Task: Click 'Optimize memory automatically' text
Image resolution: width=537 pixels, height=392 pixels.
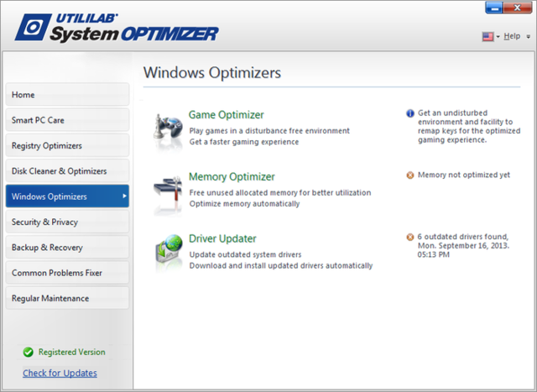Action: (244, 203)
